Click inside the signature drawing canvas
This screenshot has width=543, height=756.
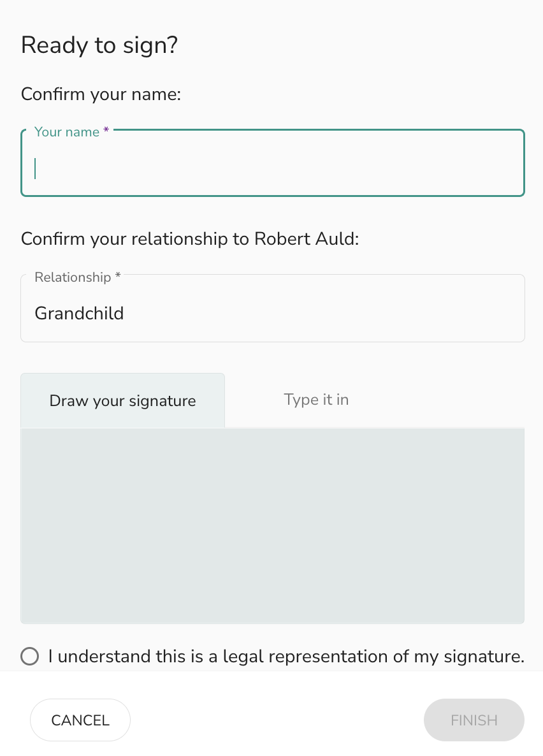(273, 525)
